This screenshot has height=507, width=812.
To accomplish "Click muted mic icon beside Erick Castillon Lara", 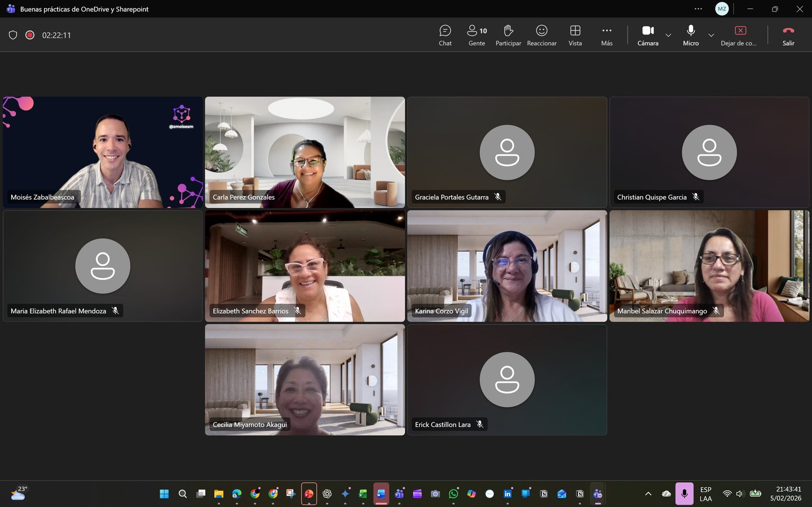I will tap(480, 424).
